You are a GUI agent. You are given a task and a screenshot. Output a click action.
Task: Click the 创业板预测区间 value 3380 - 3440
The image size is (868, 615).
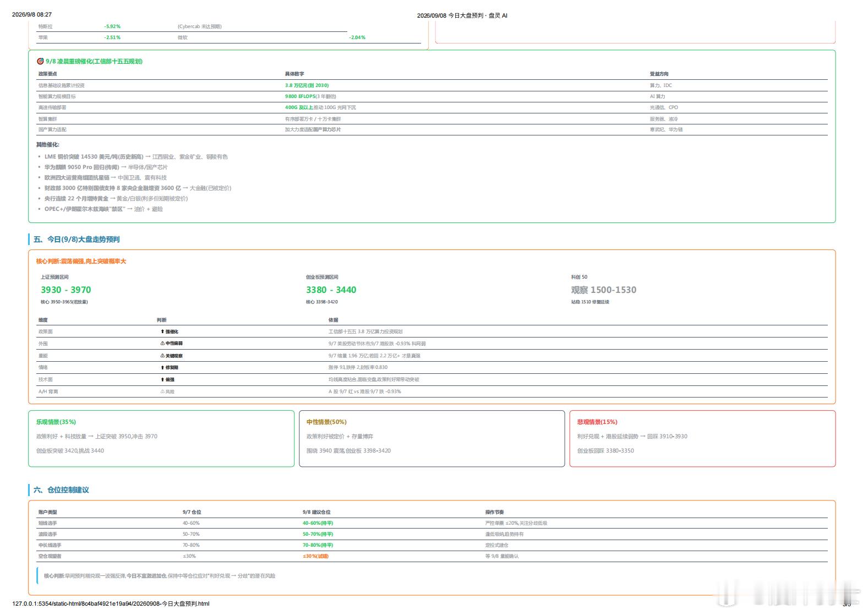click(331, 290)
